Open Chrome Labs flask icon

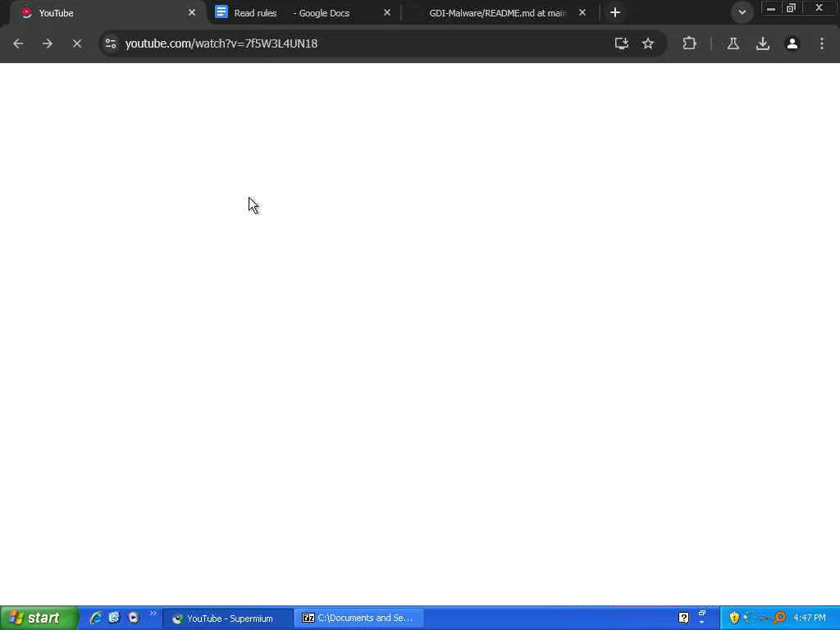(733, 43)
